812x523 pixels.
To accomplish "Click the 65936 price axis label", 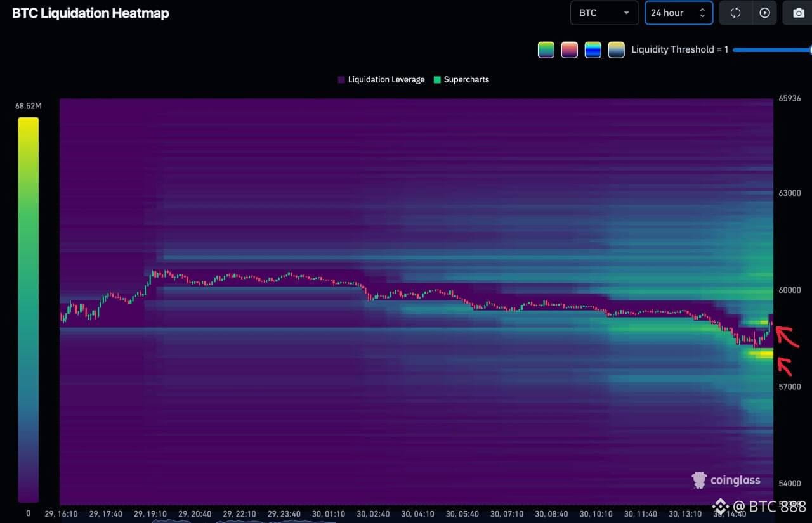I will pyautogui.click(x=790, y=99).
